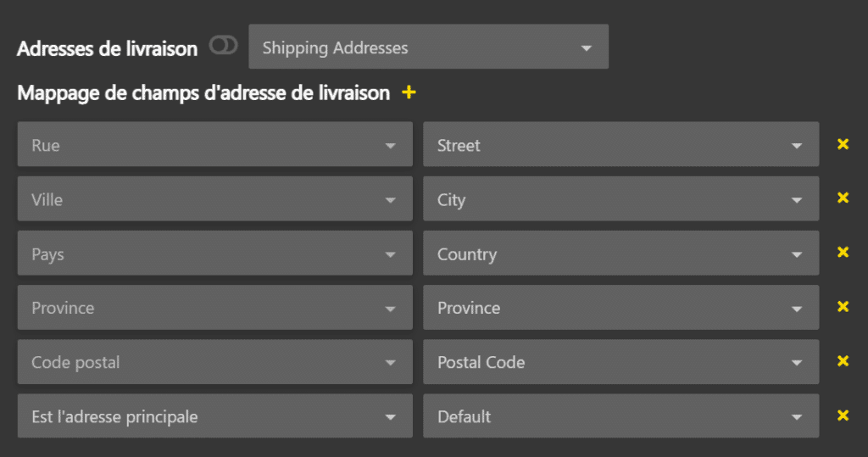Expand the Code postal source dropdown
The width and height of the screenshot is (868, 457).
(x=214, y=362)
